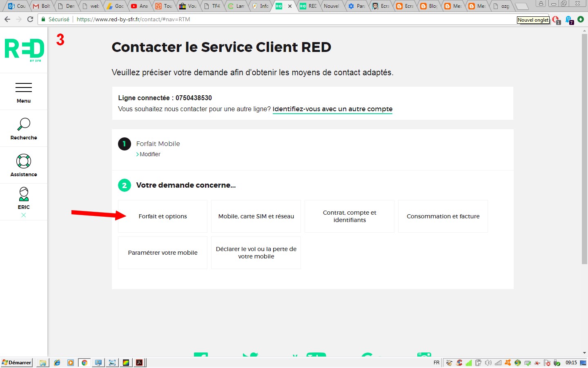Viewport: 588px width, 368px height.
Task: Open the new tab button at end of tab strip
Action: tap(521, 6)
